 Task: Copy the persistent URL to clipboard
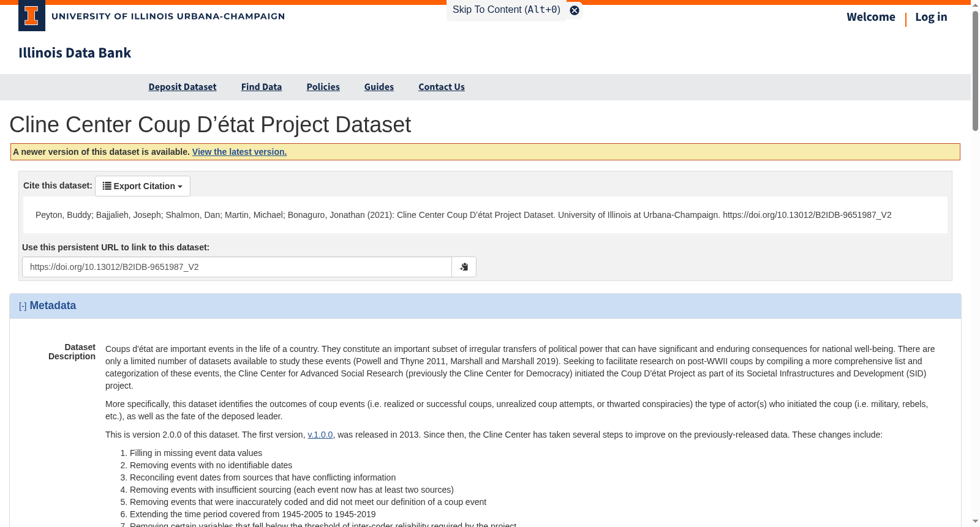tap(464, 267)
